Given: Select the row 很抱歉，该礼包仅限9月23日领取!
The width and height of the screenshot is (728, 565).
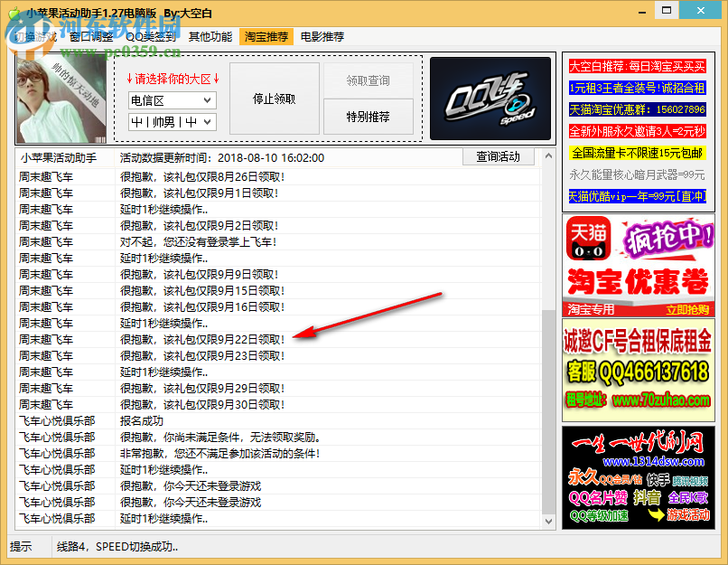Looking at the screenshot, I should tap(277, 356).
